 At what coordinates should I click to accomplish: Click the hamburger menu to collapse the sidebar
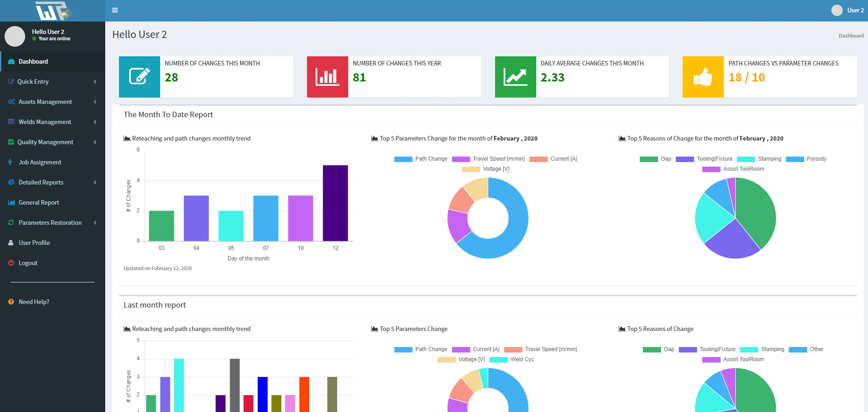[x=115, y=10]
